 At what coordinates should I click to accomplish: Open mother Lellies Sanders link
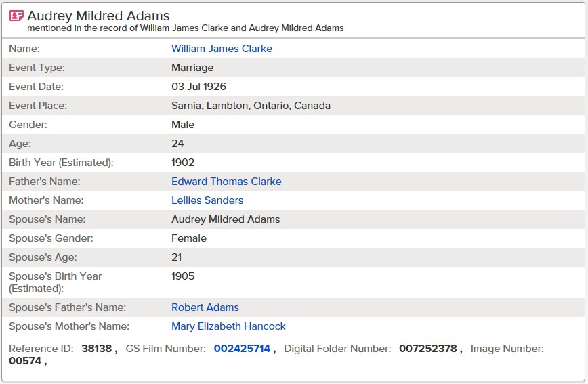[x=207, y=200]
